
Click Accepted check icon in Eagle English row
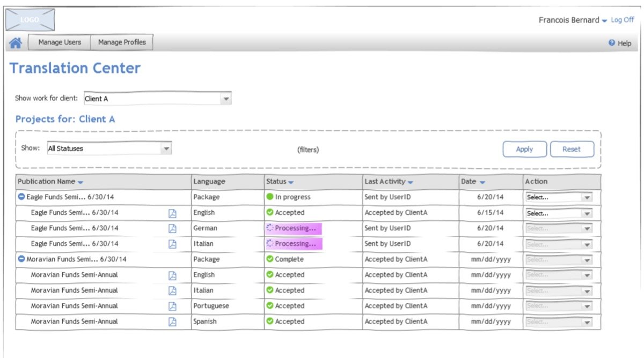tap(270, 212)
